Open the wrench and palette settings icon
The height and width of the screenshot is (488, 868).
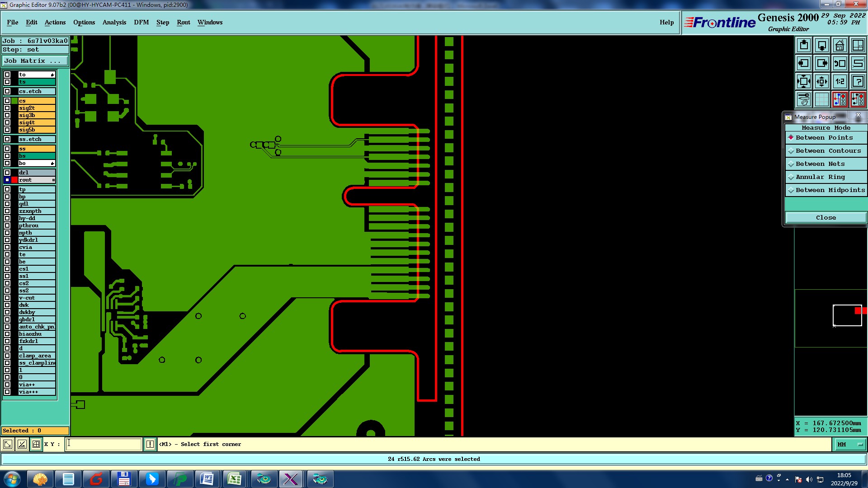(804, 99)
